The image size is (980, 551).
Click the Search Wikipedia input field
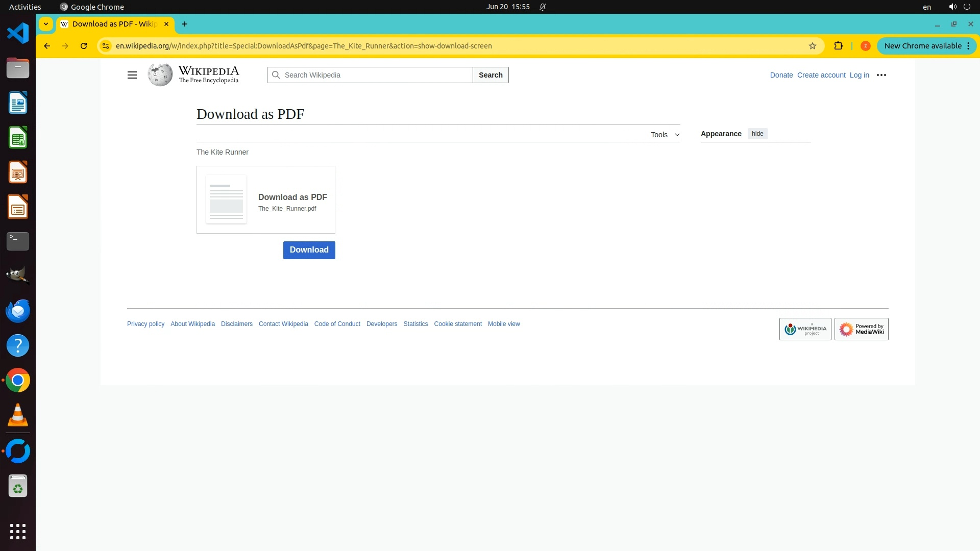point(377,75)
